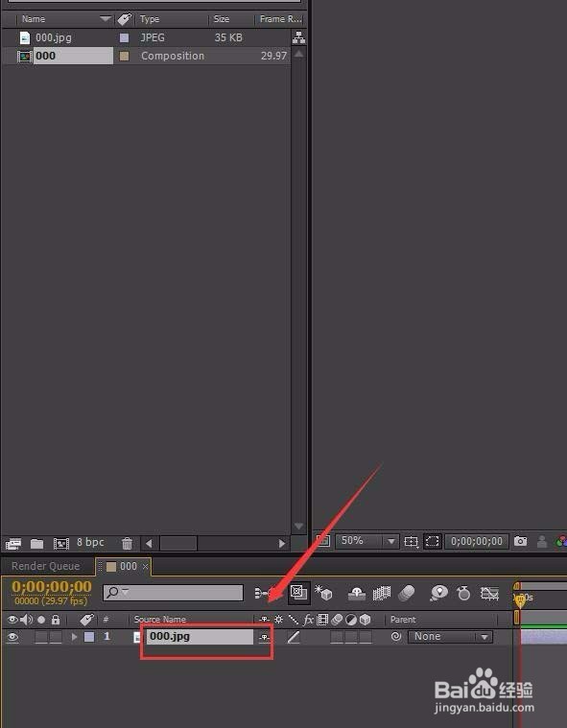Click the Source Name column header

coord(160,620)
